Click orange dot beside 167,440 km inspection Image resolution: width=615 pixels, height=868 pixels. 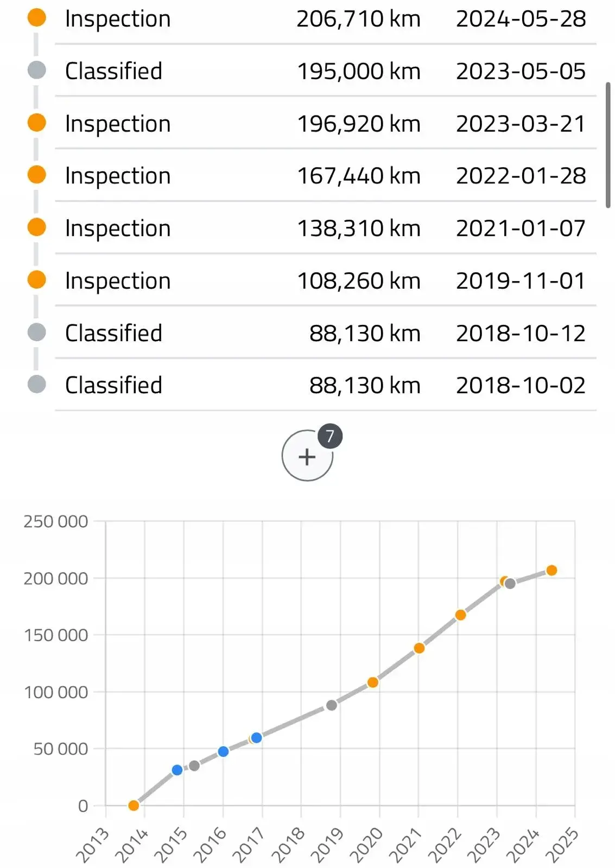37,175
